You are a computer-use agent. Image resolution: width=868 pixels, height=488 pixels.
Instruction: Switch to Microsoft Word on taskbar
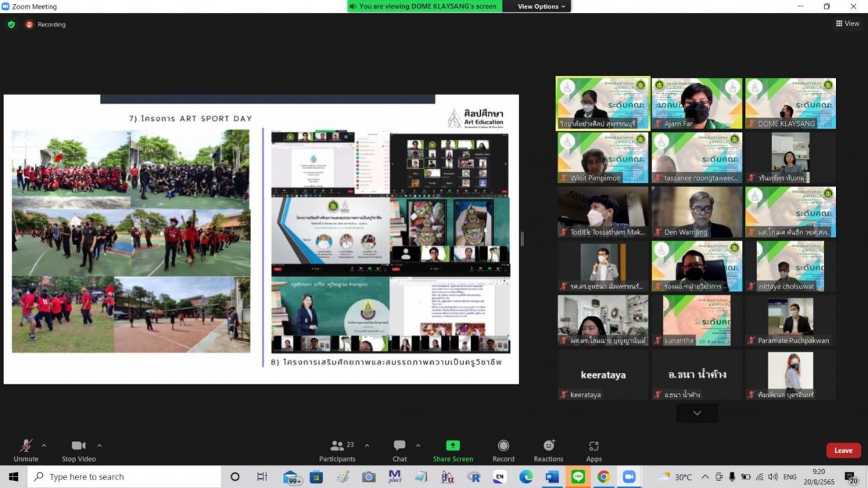552,476
